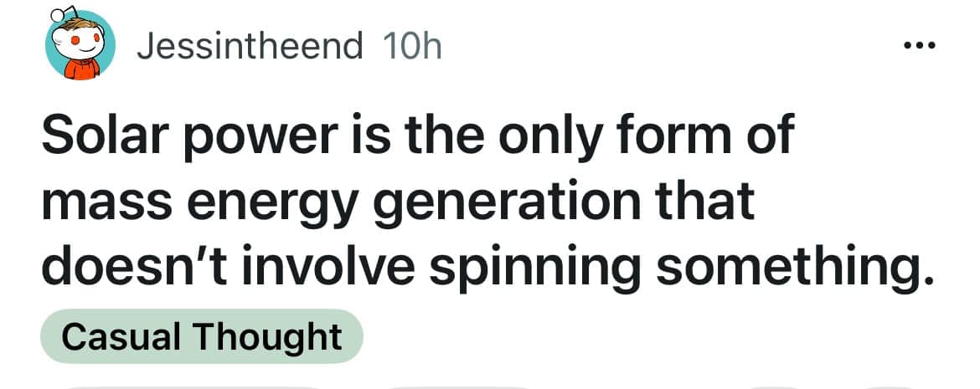Tap the Casual Thought flair tag
Image resolution: width=980 pixels, height=389 pixels.
pyautogui.click(x=201, y=336)
